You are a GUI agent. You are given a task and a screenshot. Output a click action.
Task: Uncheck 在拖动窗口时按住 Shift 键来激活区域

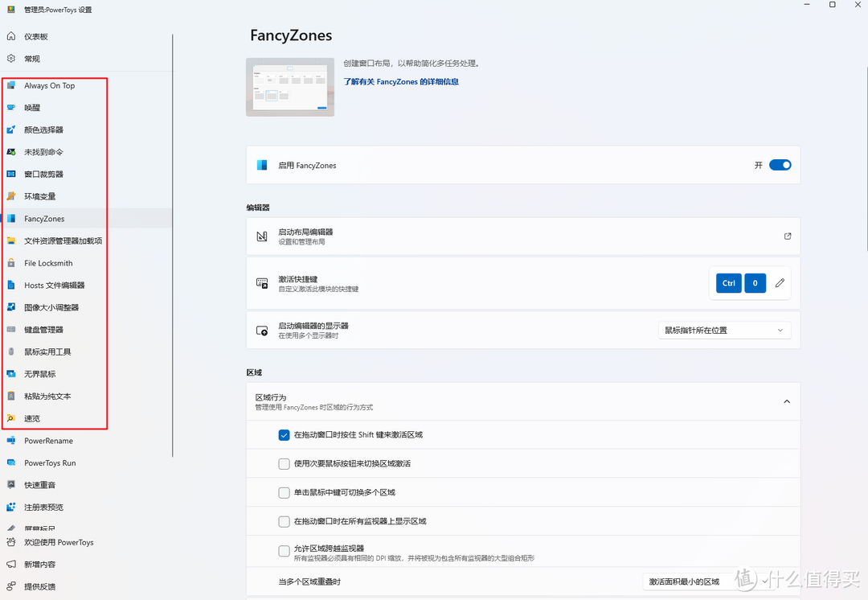click(284, 435)
